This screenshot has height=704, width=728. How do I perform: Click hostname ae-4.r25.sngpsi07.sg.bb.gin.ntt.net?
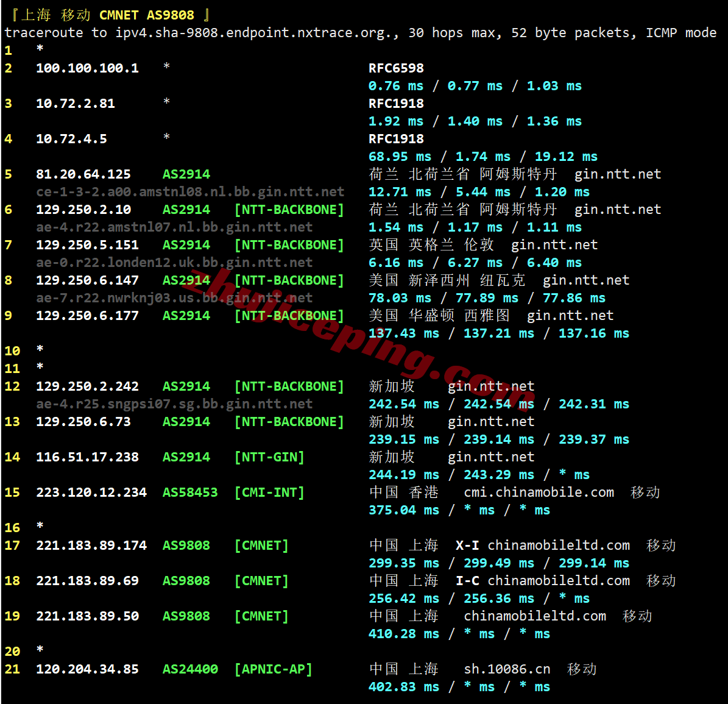pos(174,404)
